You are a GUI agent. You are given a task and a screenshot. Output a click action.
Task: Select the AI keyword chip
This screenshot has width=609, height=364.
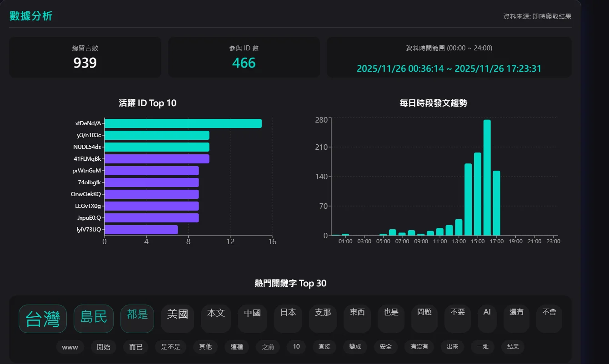[487, 319]
